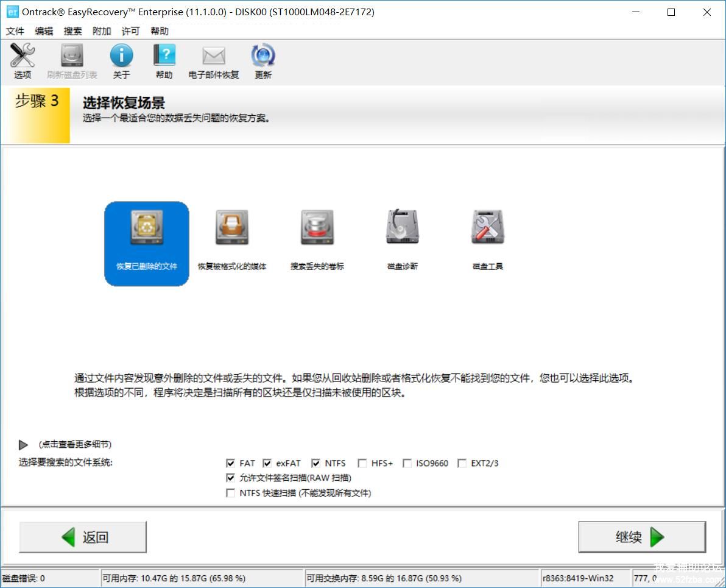This screenshot has width=726, height=588.
Task: Choose 磁盘诊断 disk diagnostics scenario
Action: pos(403,241)
